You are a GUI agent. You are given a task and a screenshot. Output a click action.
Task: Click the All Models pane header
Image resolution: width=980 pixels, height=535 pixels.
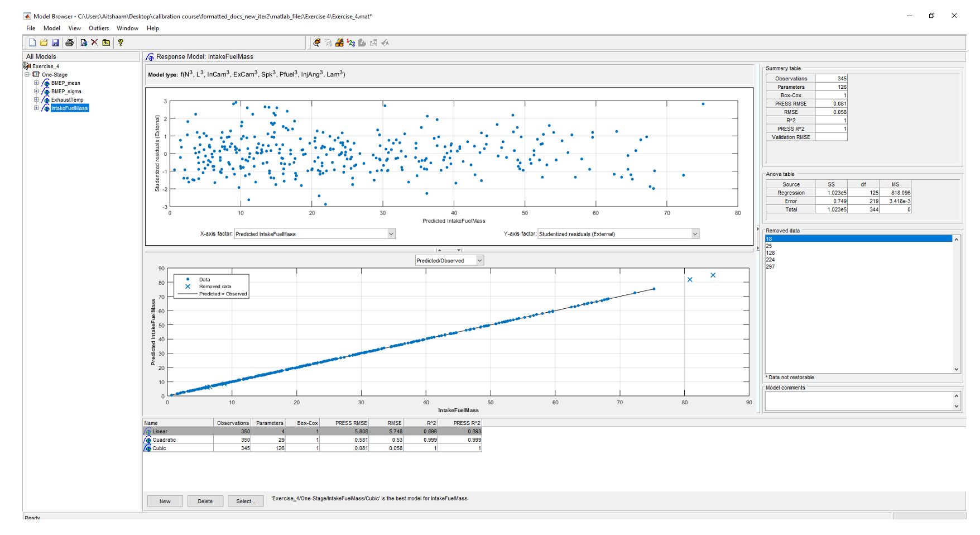click(81, 56)
